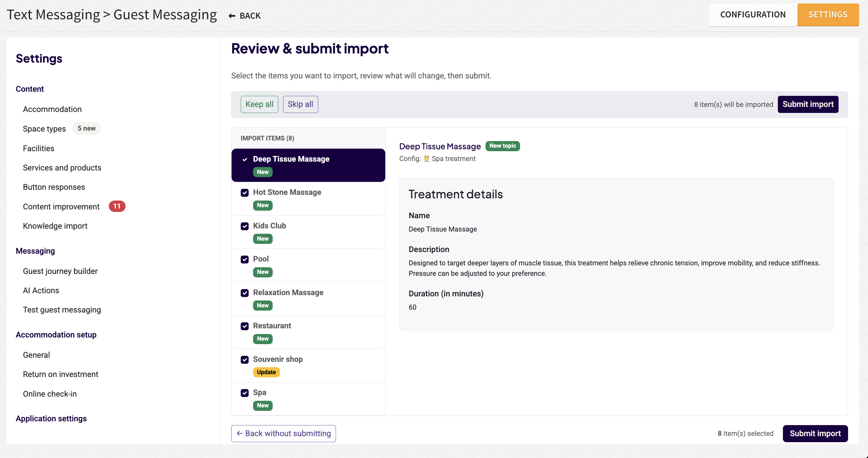Click the top Submit import button
Screen dimensions: 868x458
tap(808, 104)
